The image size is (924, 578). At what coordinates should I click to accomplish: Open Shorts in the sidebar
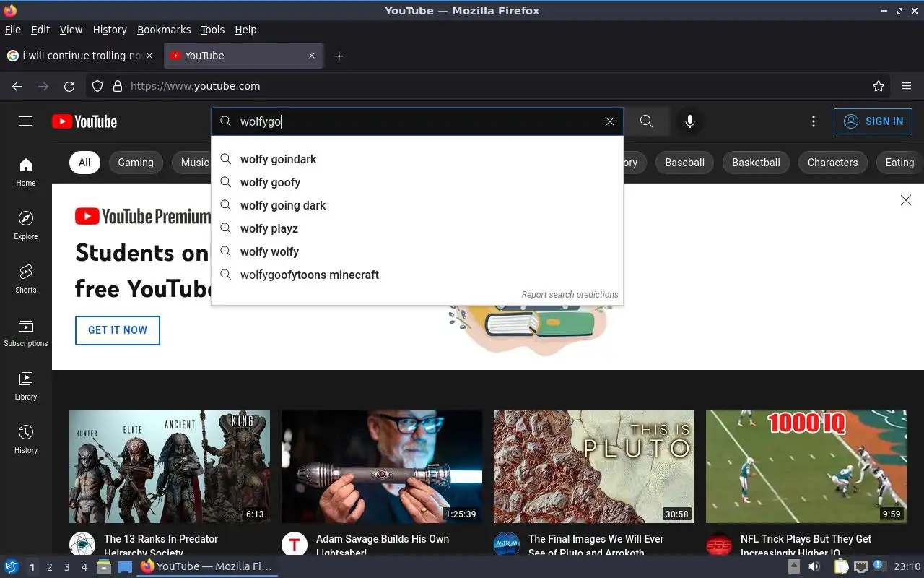click(x=26, y=279)
